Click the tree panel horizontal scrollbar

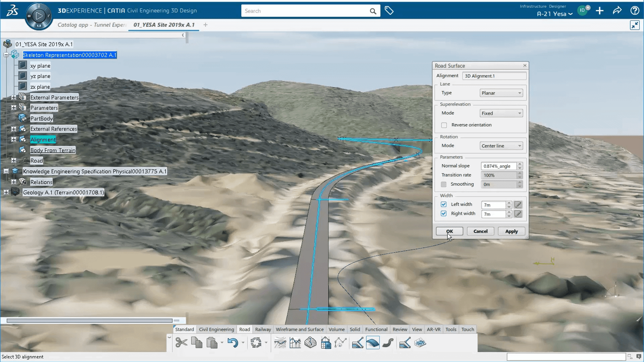[89, 321]
